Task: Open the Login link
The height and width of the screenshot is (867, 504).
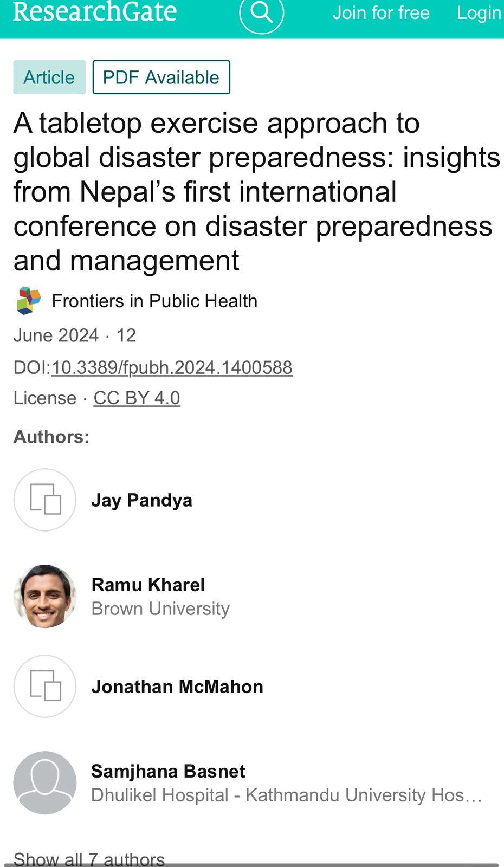Action: (x=479, y=12)
